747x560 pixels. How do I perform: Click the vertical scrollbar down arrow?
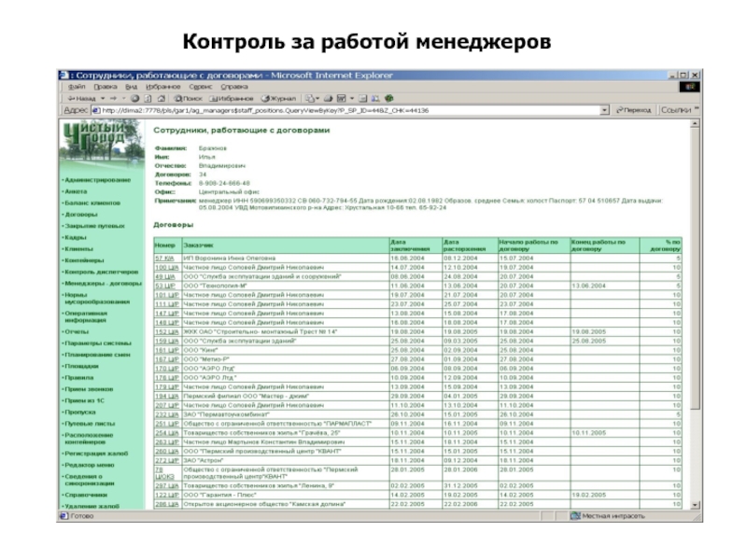[694, 505]
